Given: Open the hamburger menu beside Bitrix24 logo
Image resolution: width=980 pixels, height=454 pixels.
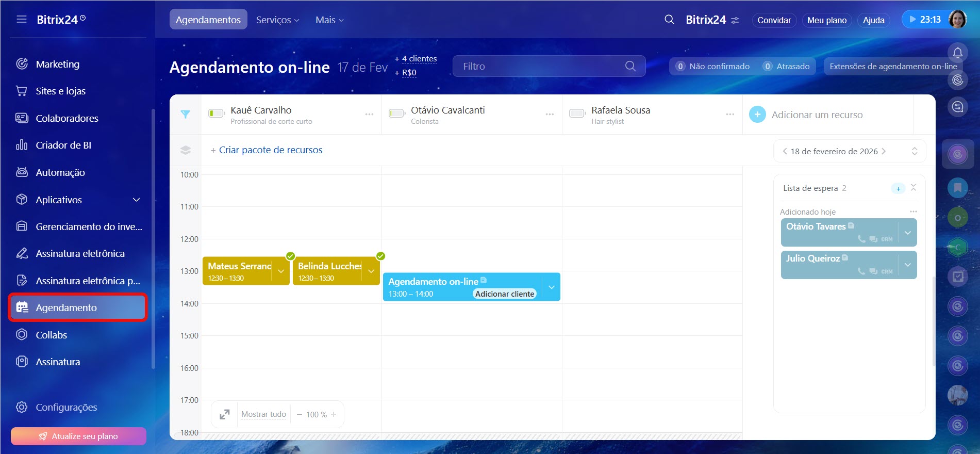Looking at the screenshot, I should pos(21,20).
